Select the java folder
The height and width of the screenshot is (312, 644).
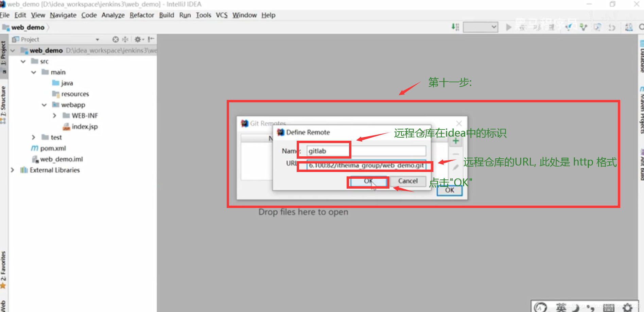pos(63,83)
